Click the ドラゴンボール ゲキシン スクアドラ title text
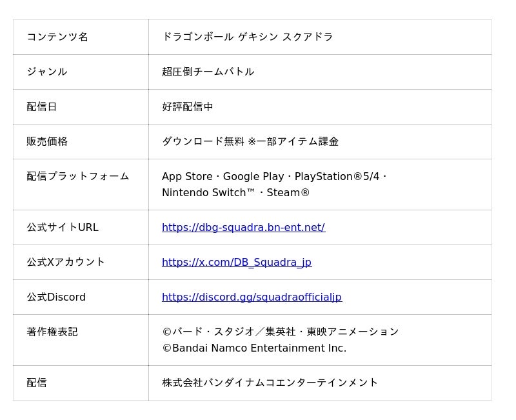516x420 pixels. click(x=248, y=37)
